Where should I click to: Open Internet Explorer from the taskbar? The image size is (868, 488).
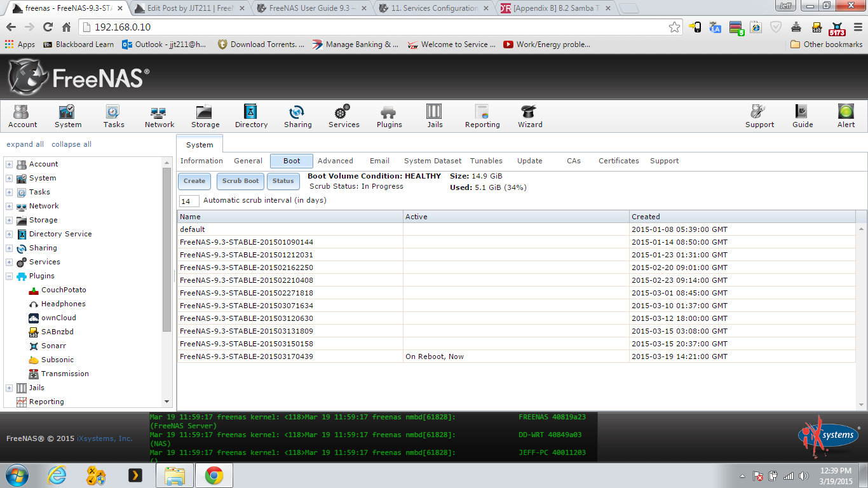57,475
